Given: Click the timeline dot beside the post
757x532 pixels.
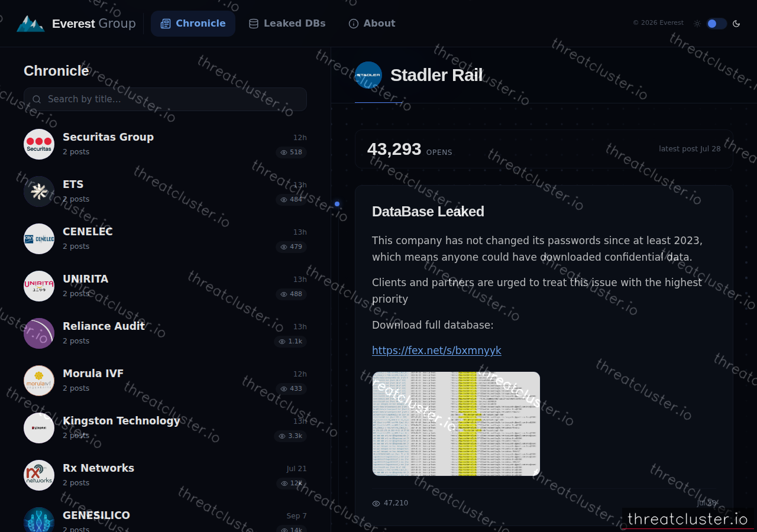Looking at the screenshot, I should pos(337,204).
